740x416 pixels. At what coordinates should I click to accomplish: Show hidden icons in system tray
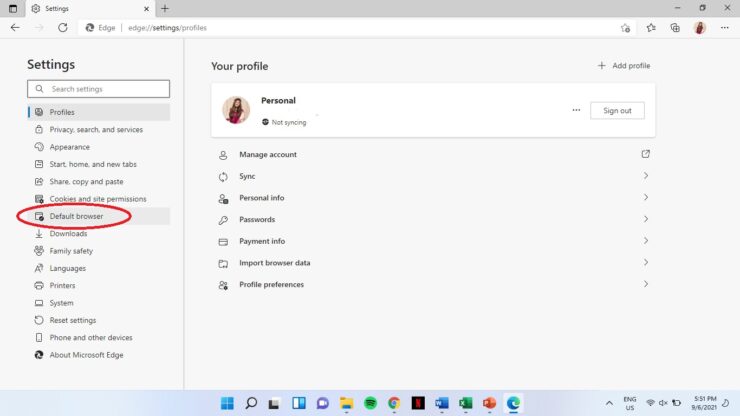click(x=609, y=403)
